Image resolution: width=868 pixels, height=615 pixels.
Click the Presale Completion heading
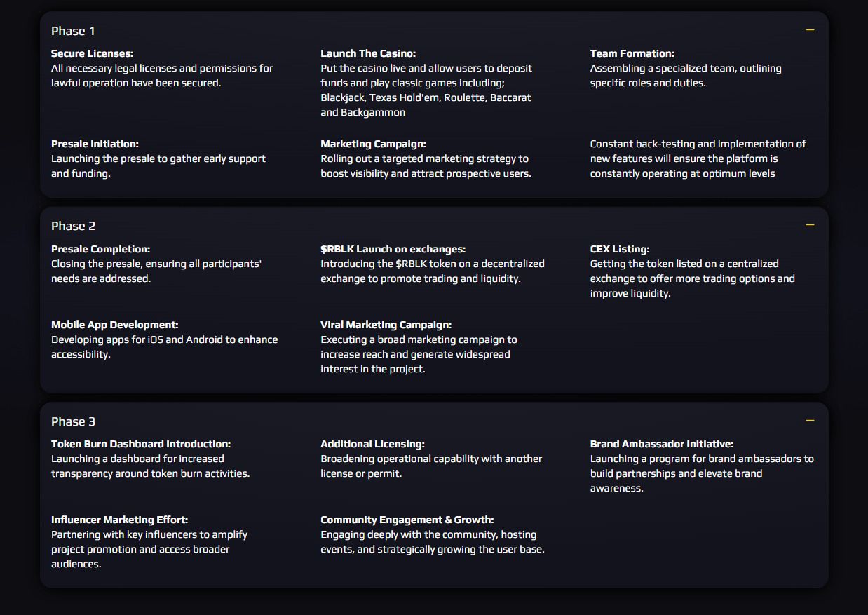100,249
